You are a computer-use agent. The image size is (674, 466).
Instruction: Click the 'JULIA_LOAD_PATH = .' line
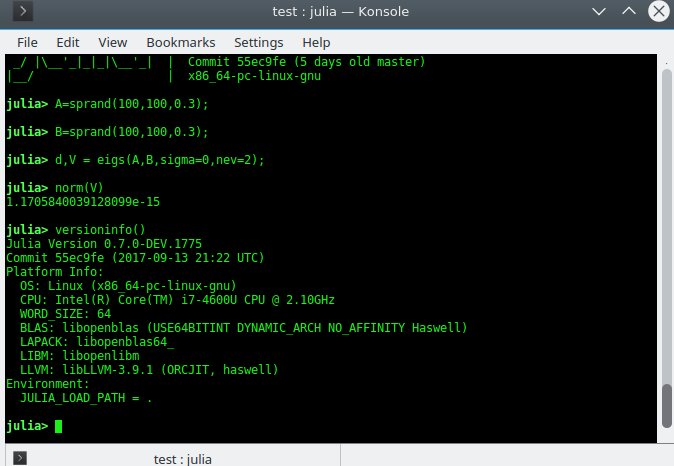86,398
